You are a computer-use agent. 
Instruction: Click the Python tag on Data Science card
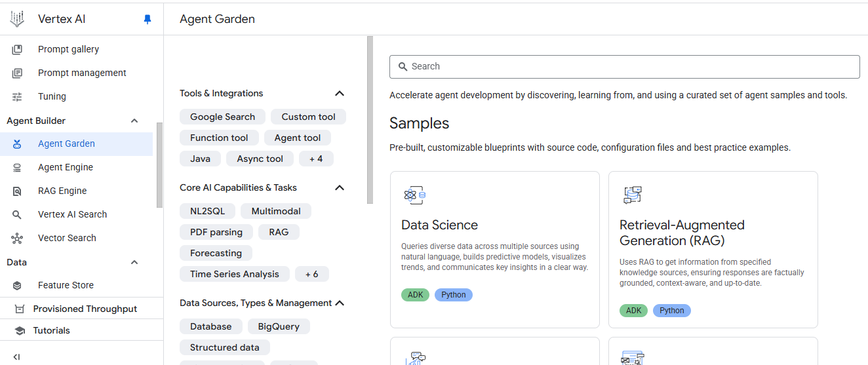[x=454, y=295]
